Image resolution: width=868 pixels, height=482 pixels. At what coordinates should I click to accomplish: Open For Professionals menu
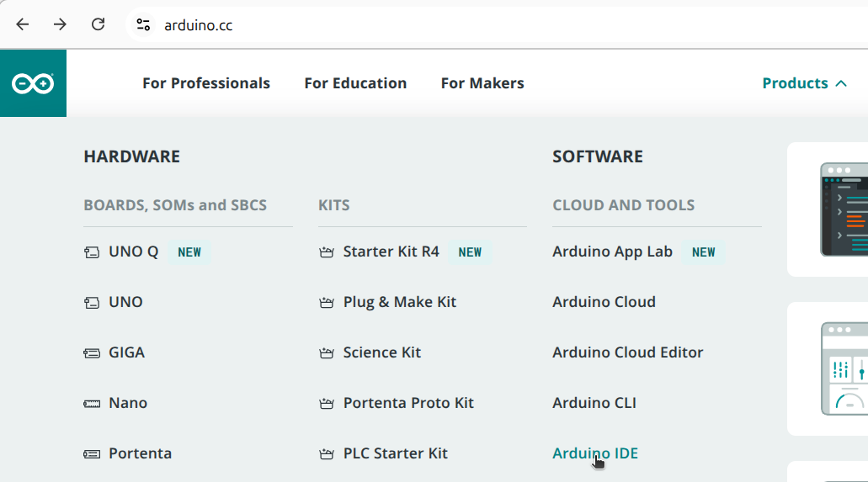206,83
